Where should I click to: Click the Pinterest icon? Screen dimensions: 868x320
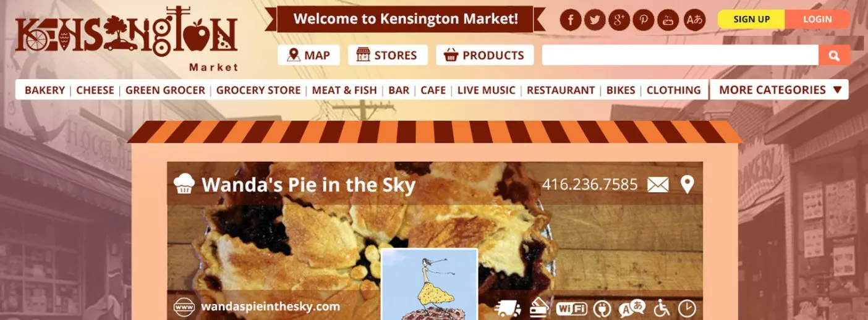643,20
